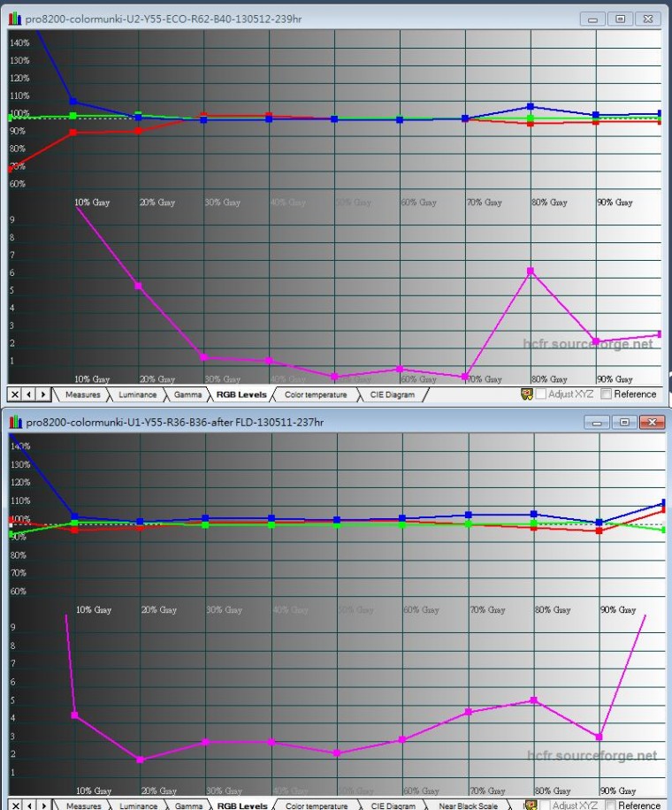Maximize the top pro8200 U2 ECO window

pyautogui.click(x=621, y=19)
